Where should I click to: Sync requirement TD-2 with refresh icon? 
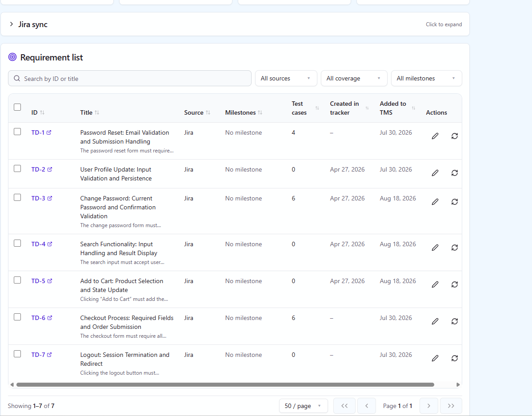pos(455,173)
